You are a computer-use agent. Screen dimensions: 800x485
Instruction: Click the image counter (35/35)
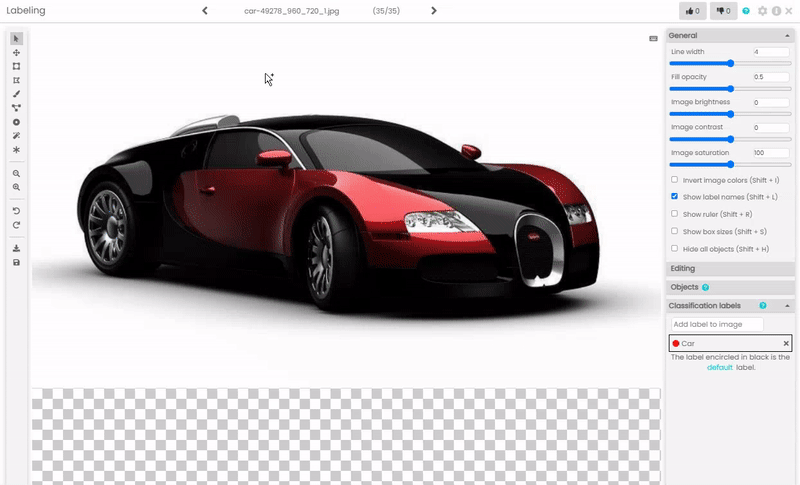[x=386, y=11]
